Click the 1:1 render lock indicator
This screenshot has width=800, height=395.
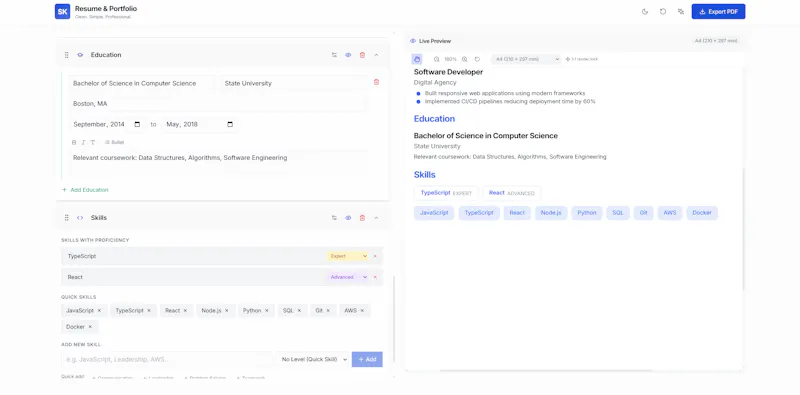[582, 59]
